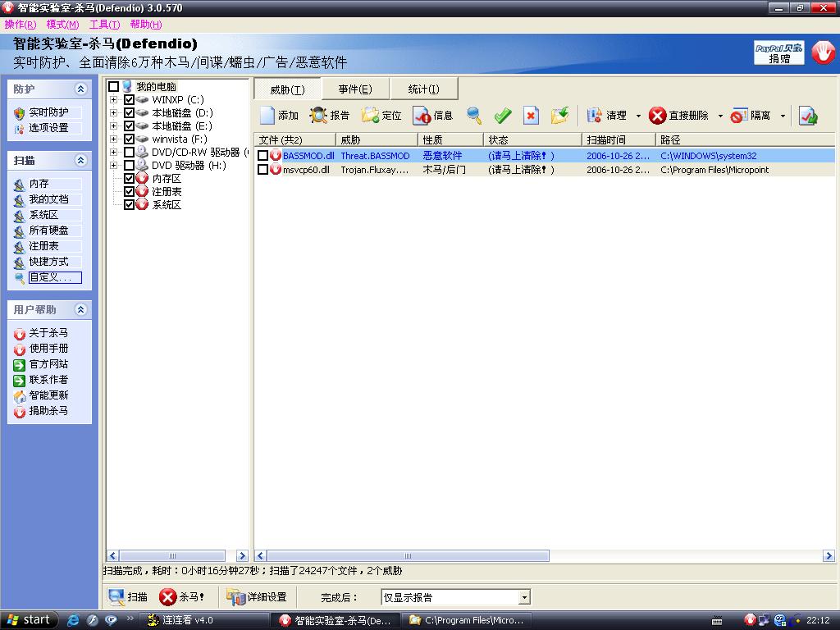Click the green checkmark toolbar icon
Screen dimensions: 840x630
coord(503,115)
